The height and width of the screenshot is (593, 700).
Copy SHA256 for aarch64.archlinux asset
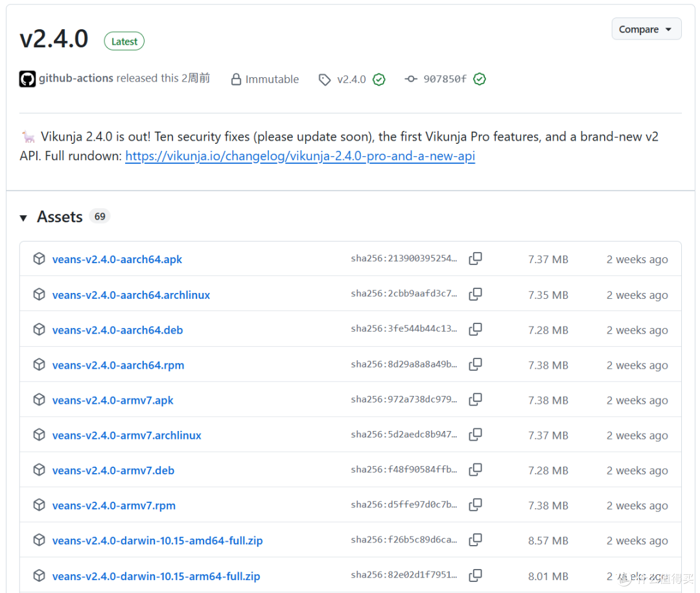[476, 294]
